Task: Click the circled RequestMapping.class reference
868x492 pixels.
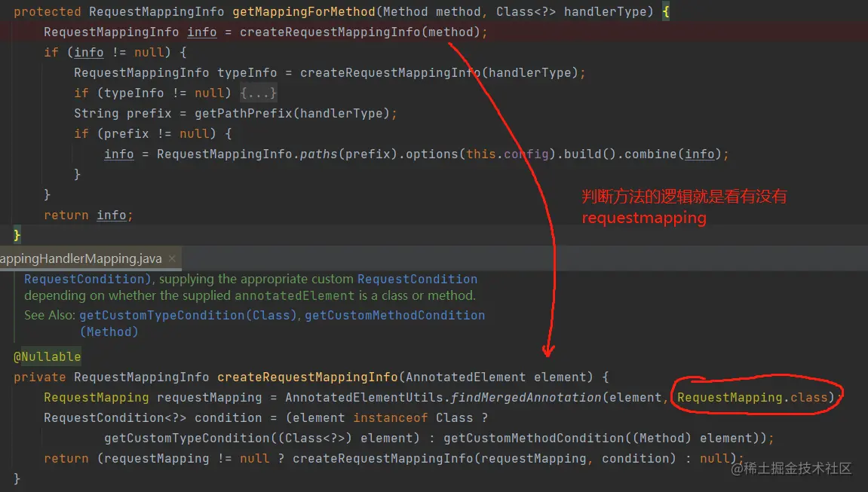Action: point(753,397)
